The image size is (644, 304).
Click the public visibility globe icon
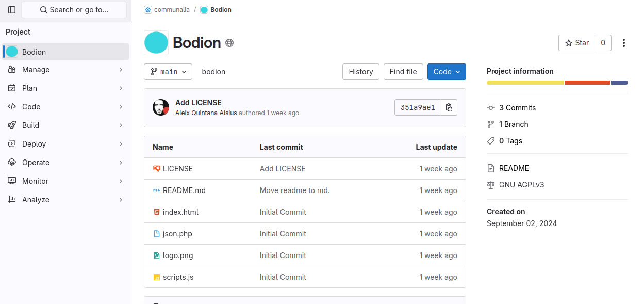point(229,43)
